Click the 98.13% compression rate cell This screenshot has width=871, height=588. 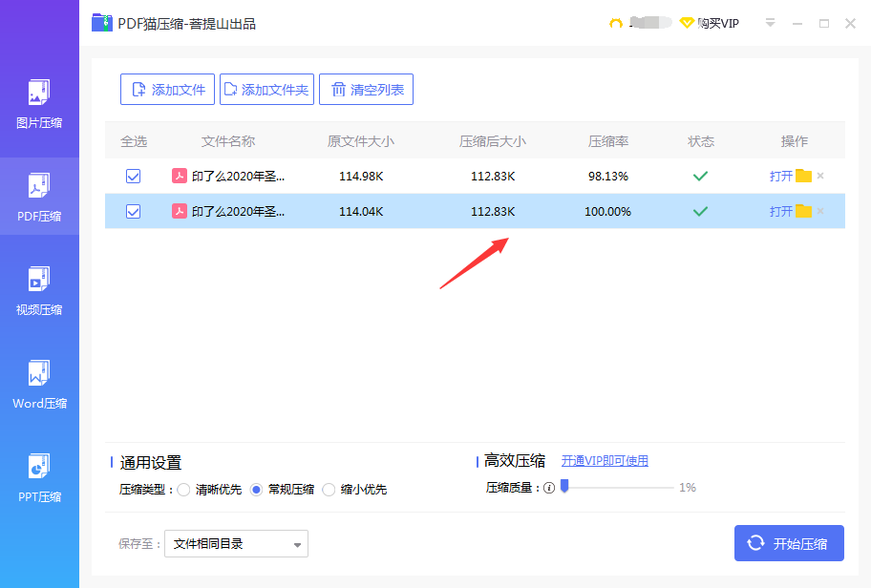pos(608,177)
